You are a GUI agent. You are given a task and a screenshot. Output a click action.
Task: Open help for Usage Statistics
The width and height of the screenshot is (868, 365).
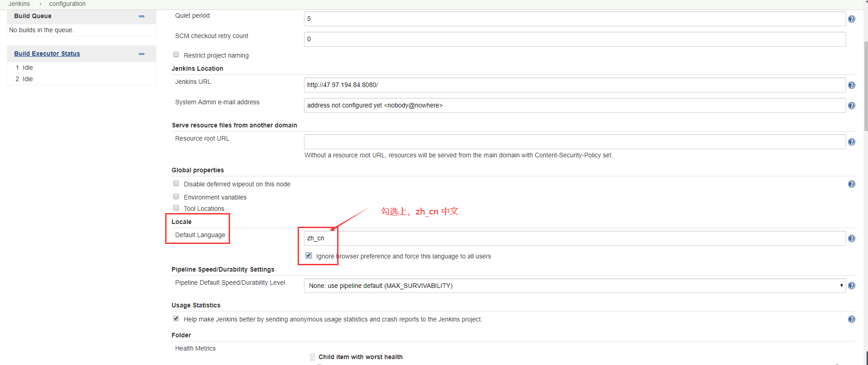(852, 319)
